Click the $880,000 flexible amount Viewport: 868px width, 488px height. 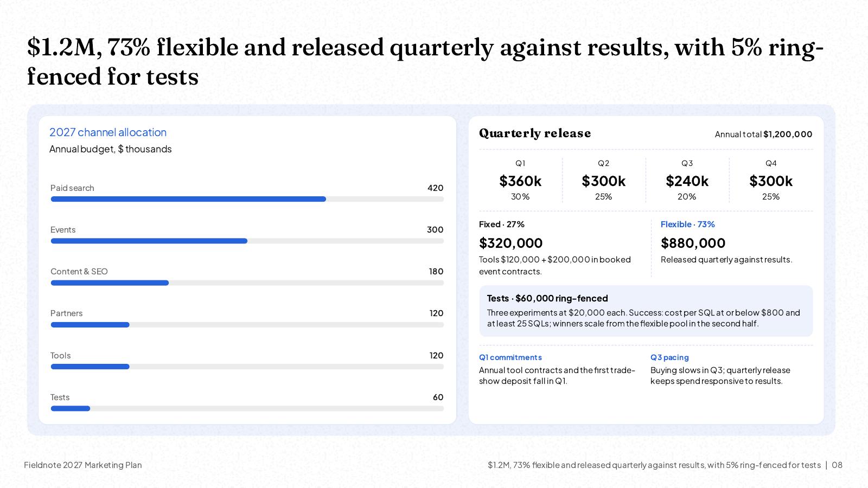693,243
